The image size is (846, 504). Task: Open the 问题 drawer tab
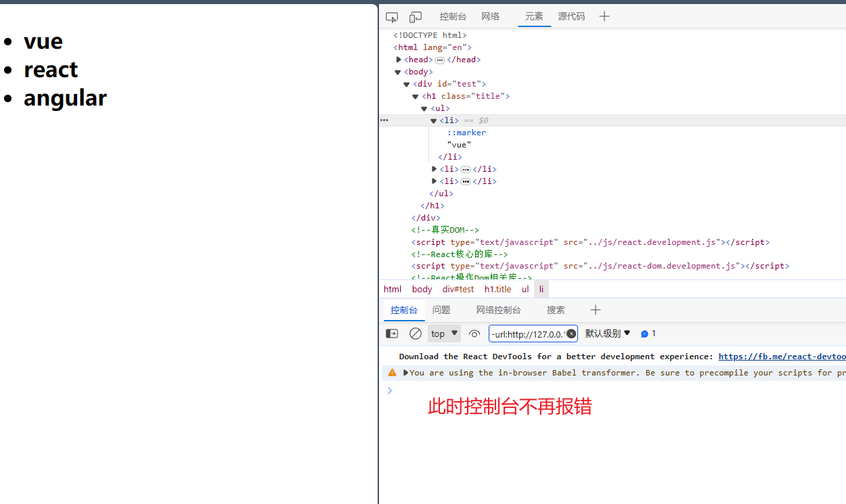tap(441, 310)
